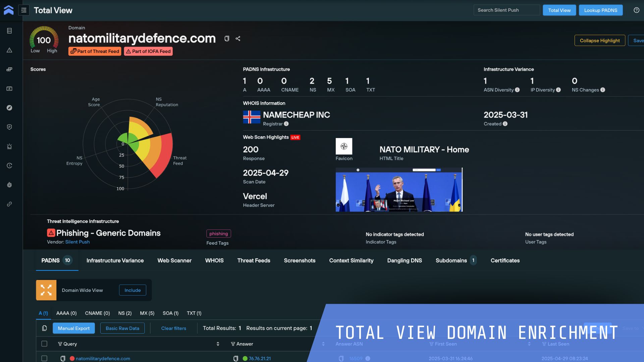Switch to Infrastructure Variance tab
The width and height of the screenshot is (644, 362).
click(x=115, y=260)
